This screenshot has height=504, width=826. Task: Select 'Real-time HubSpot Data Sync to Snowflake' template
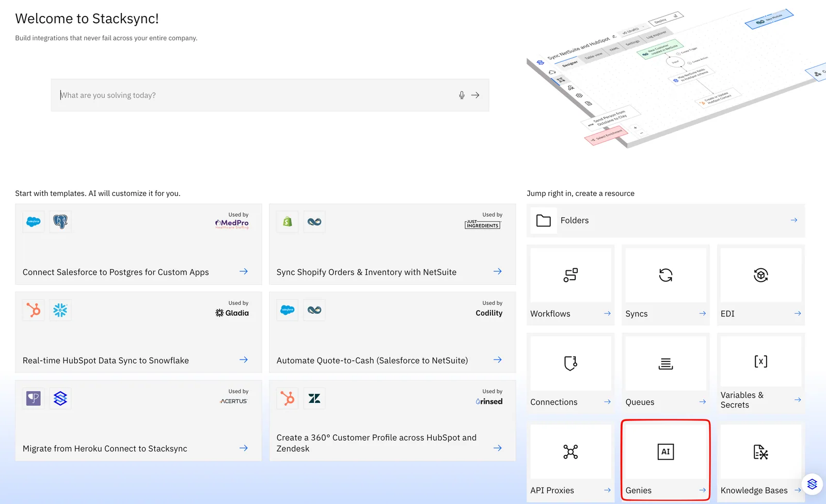pos(138,332)
